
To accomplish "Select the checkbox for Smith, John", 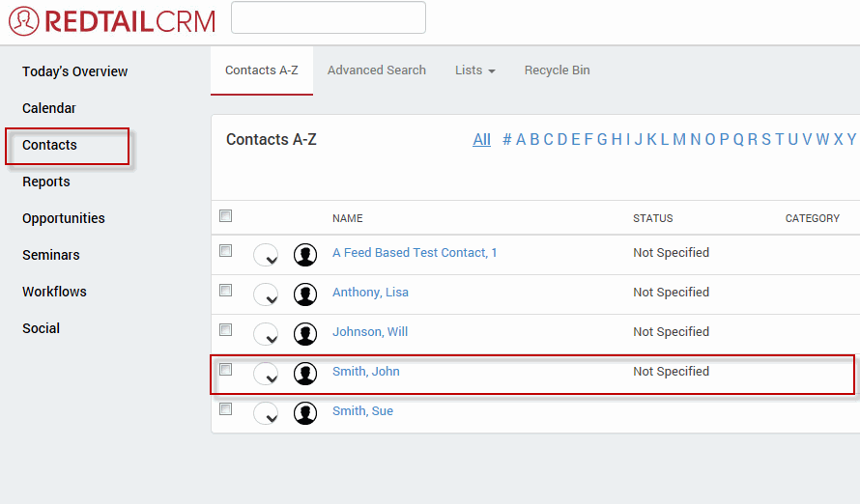I will 226,369.
